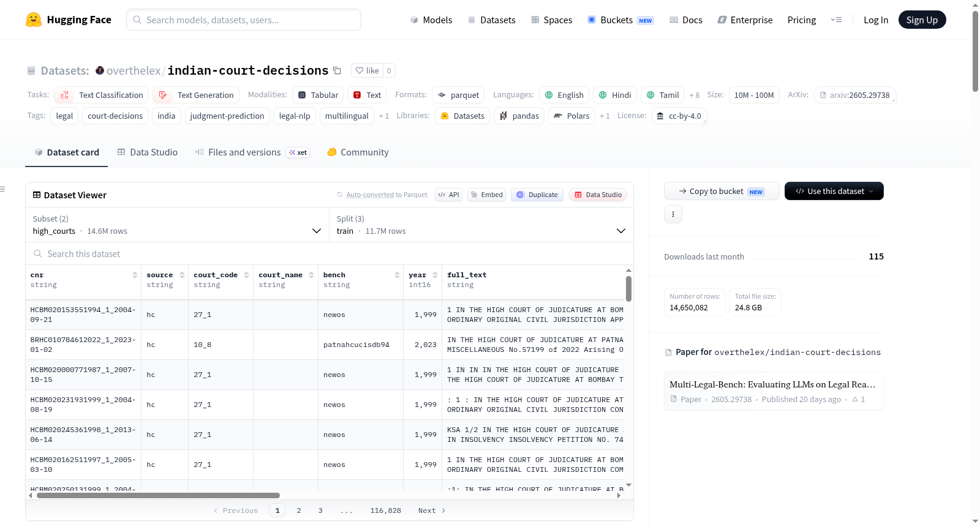Image resolution: width=980 pixels, height=527 pixels.
Task: Click the arxiv:2605.29738 tag
Action: coord(855,95)
